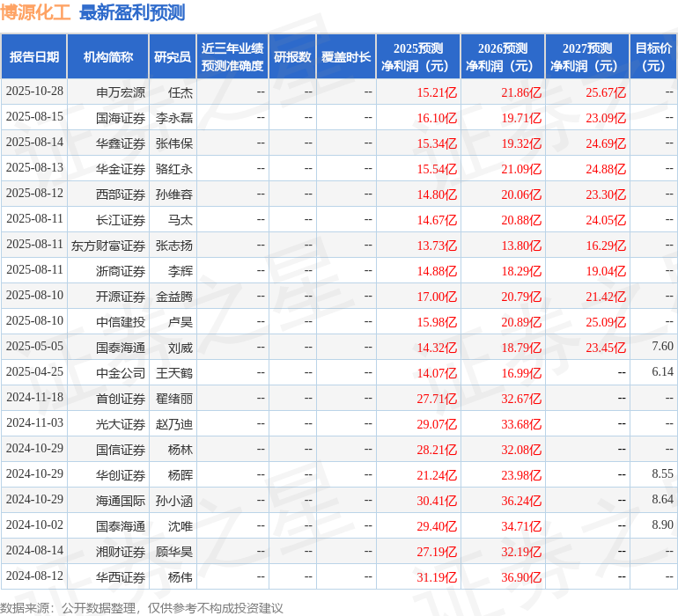
Task: Select the 目标价 column header
Action: 653,56
